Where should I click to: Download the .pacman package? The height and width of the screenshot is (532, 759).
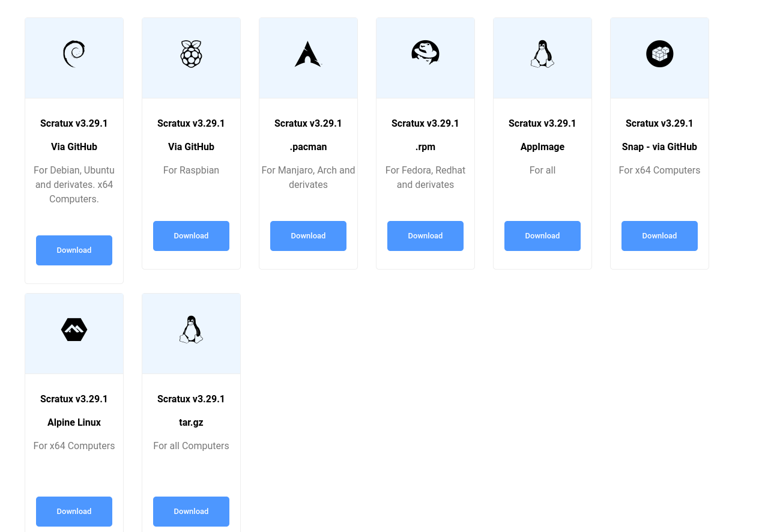pyautogui.click(x=308, y=236)
